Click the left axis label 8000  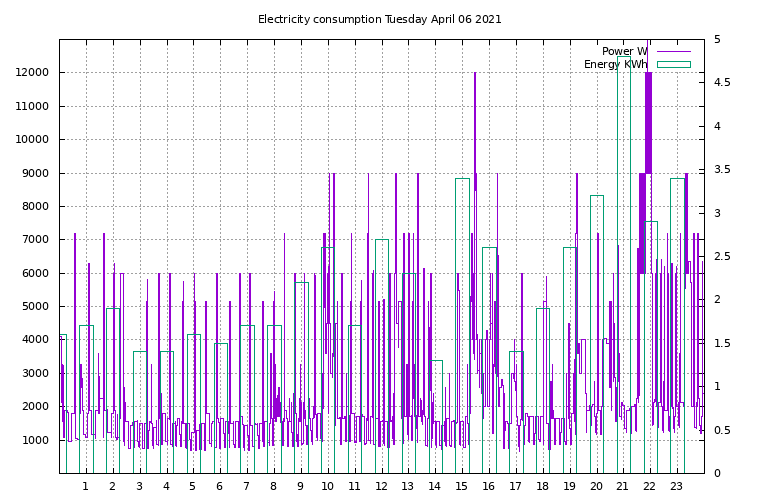point(35,207)
